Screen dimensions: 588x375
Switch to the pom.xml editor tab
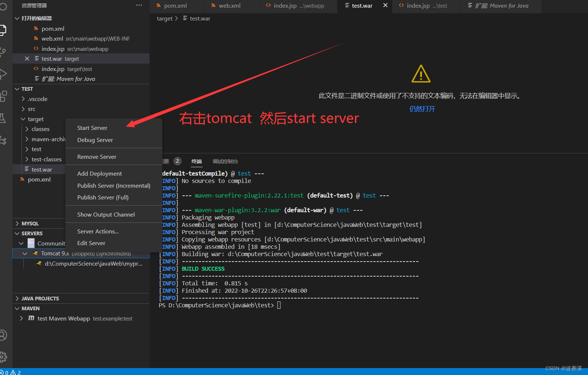[x=177, y=6]
